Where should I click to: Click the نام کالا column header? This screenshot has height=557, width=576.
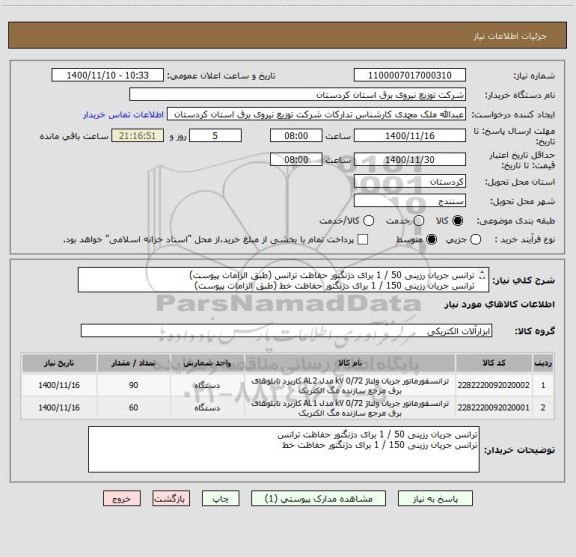pos(350,363)
